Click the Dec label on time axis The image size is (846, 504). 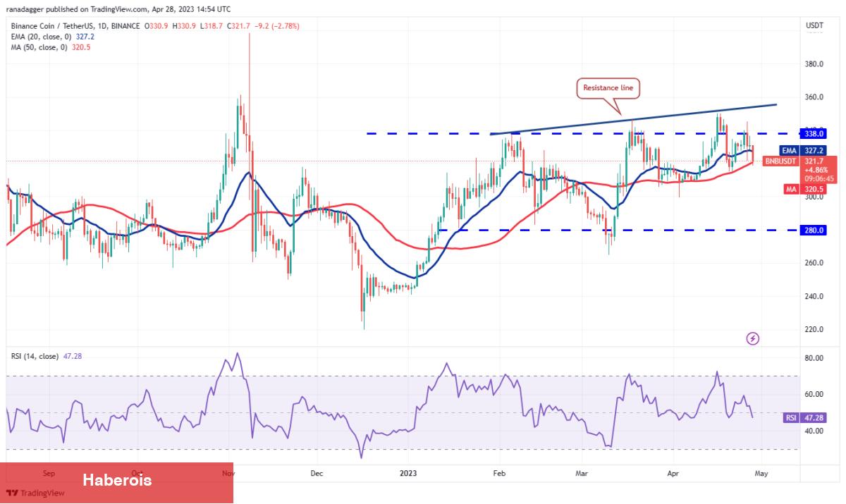[316, 474]
